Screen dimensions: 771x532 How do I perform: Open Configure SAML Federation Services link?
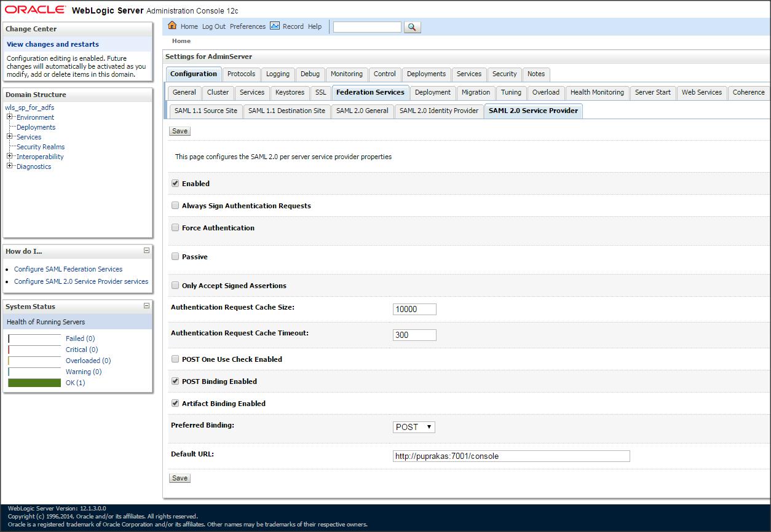pos(68,269)
